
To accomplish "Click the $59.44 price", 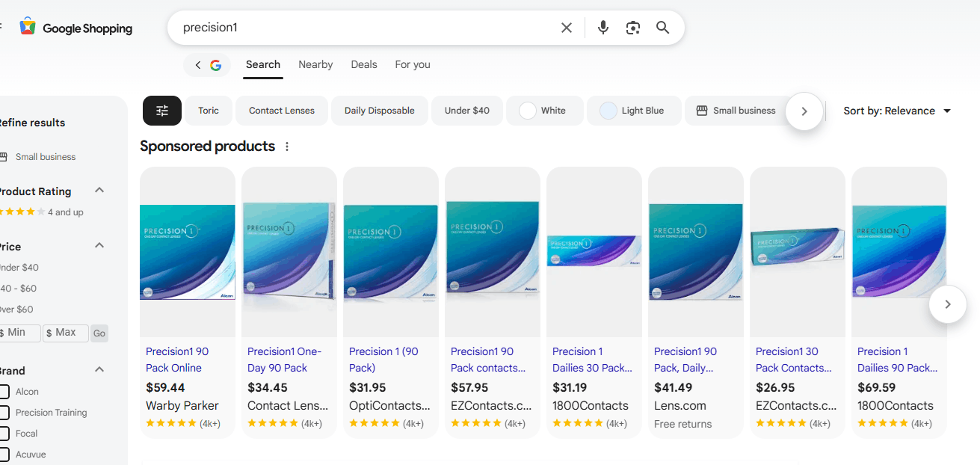I will coord(165,388).
